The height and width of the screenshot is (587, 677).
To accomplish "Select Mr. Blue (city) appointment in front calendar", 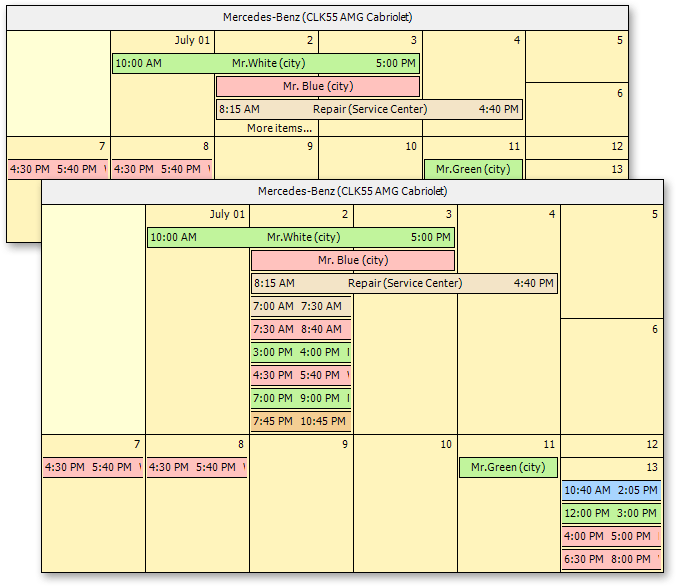I will point(353,260).
